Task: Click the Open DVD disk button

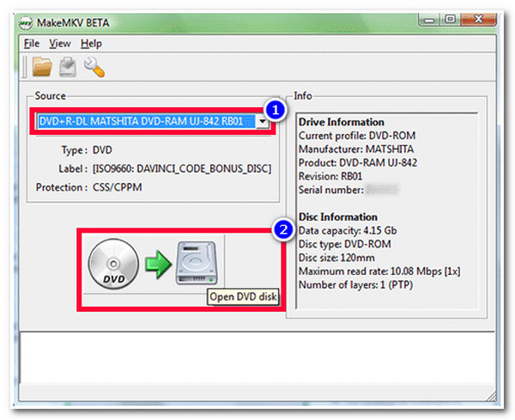Action: point(154,265)
